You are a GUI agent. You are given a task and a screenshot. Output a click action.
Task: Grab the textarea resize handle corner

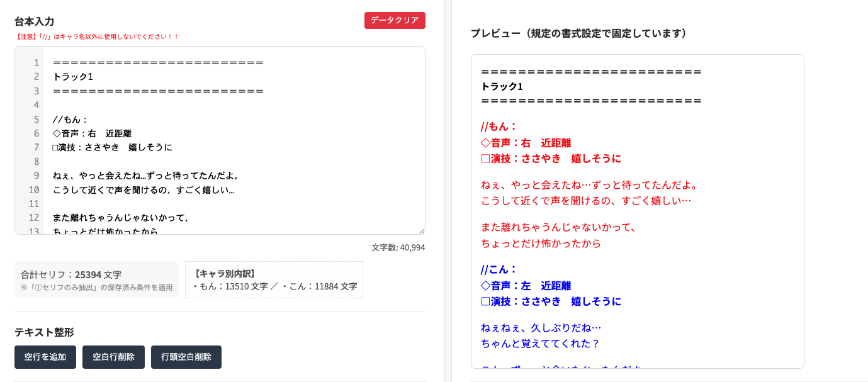point(421,230)
